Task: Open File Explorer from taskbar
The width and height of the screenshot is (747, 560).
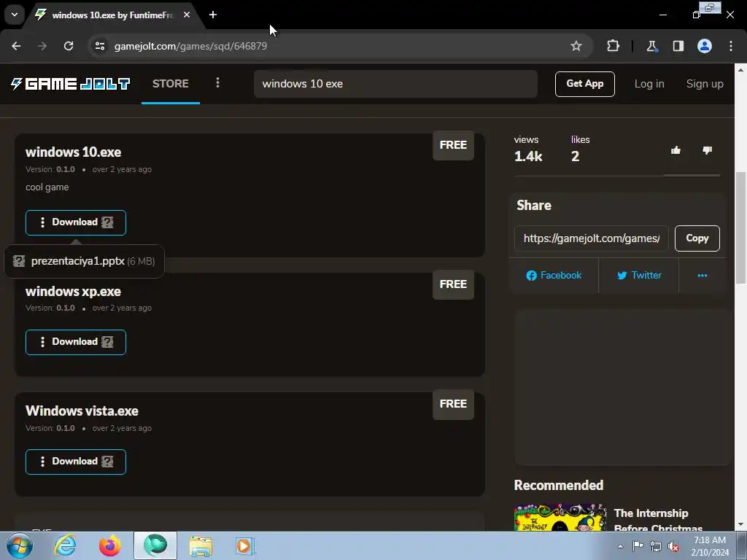Action: [201, 545]
